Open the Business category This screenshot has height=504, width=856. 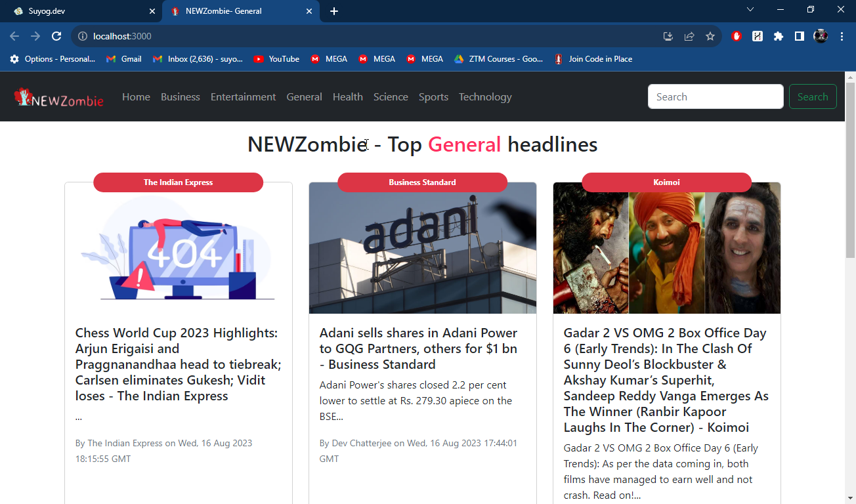click(x=181, y=97)
